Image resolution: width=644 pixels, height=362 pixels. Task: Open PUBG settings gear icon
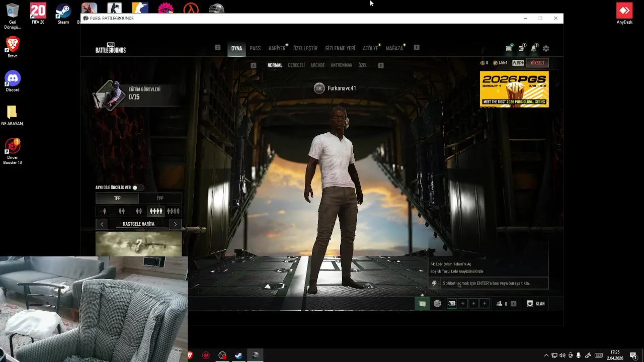pyautogui.click(x=546, y=49)
